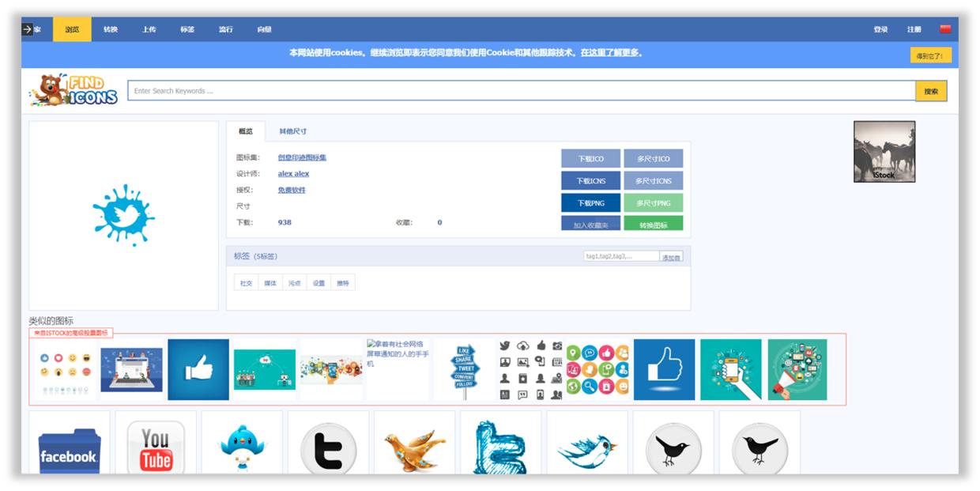Select the 社交 tag
Image resolution: width=980 pixels, height=491 pixels.
[x=246, y=283]
